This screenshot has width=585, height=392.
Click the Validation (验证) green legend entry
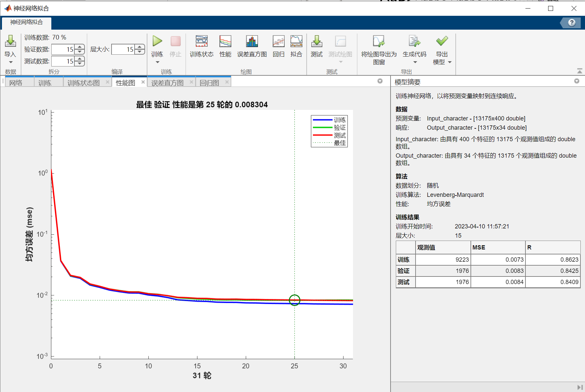click(329, 127)
